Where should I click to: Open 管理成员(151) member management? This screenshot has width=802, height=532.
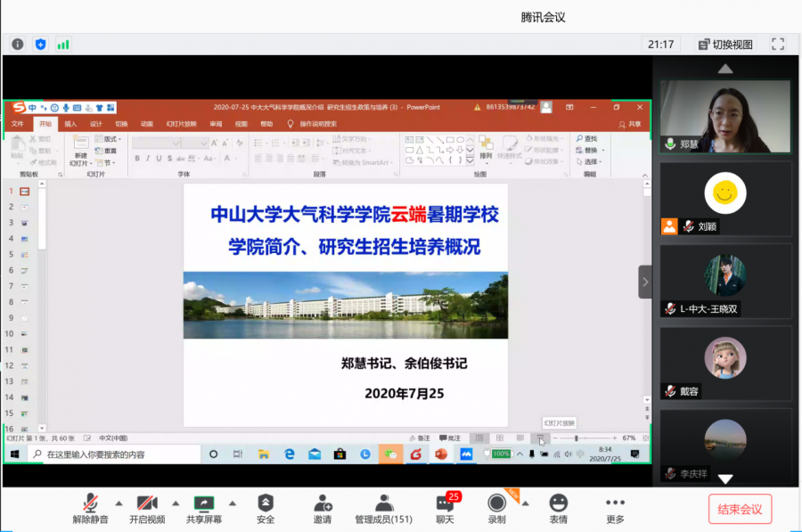coord(384,509)
